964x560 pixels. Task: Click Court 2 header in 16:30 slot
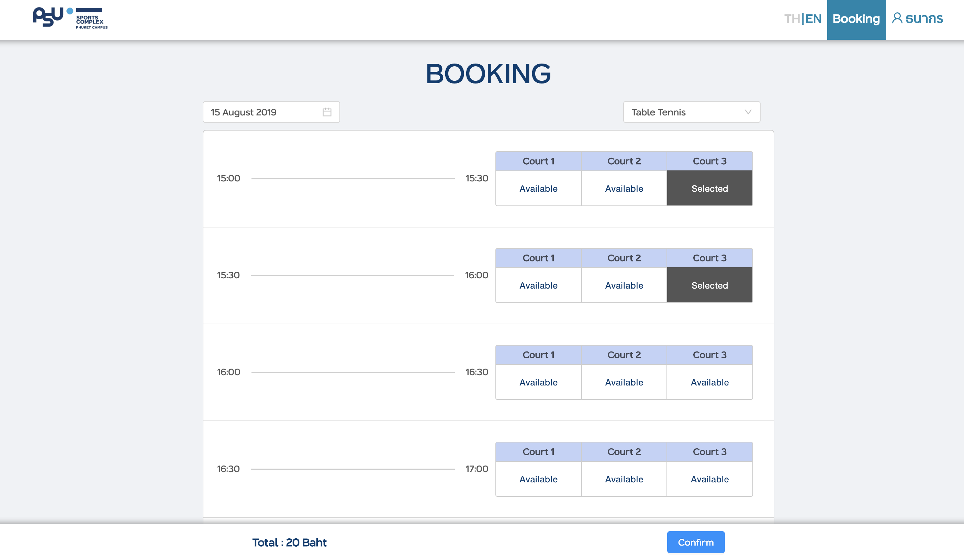(624, 451)
